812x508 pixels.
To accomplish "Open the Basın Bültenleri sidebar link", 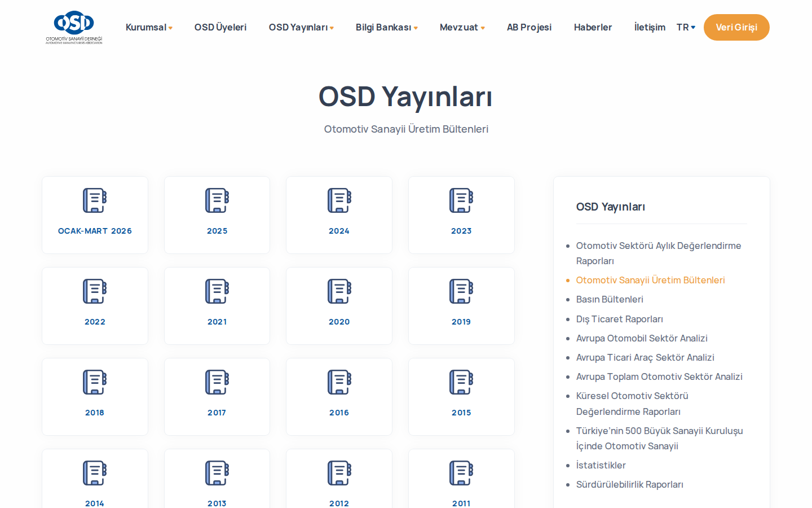I will pos(610,299).
